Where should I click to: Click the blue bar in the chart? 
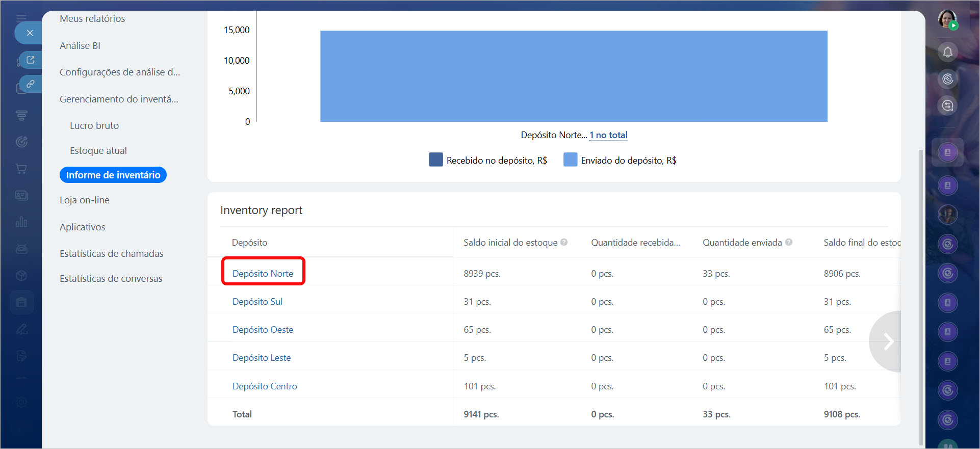[574, 76]
